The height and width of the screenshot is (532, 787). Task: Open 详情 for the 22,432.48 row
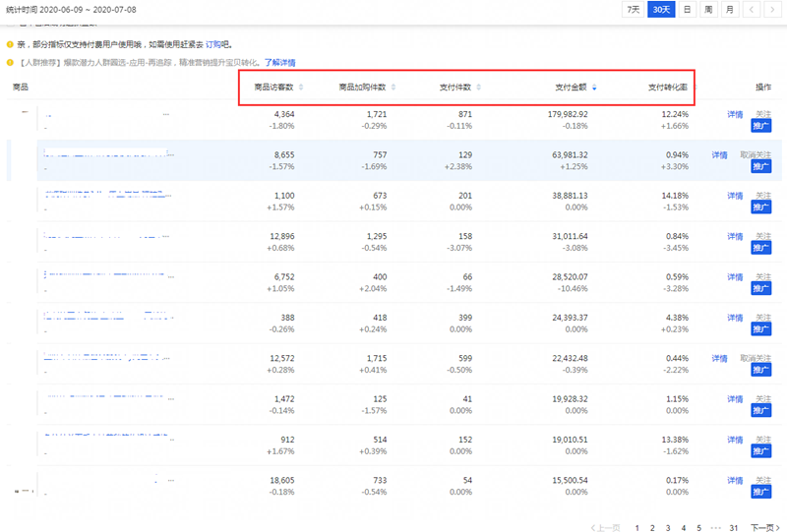719,358
